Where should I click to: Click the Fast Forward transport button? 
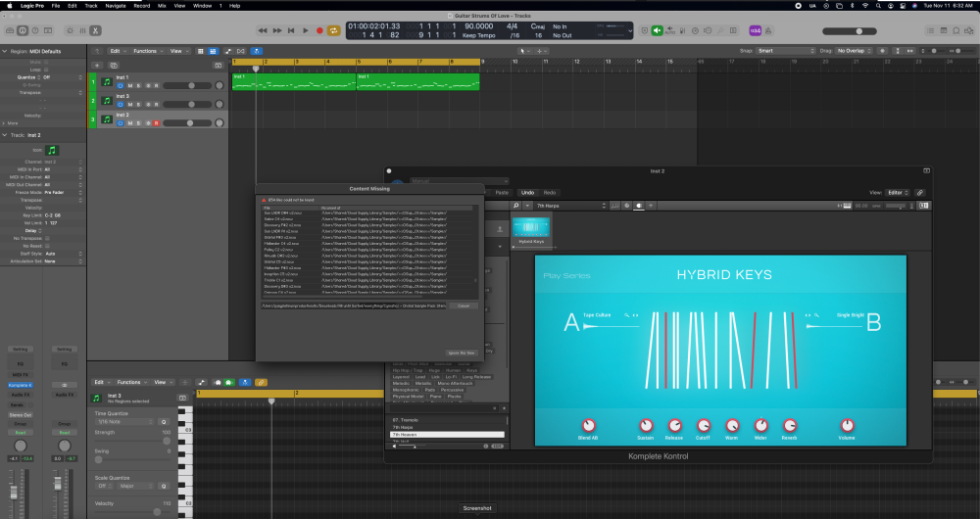(277, 30)
